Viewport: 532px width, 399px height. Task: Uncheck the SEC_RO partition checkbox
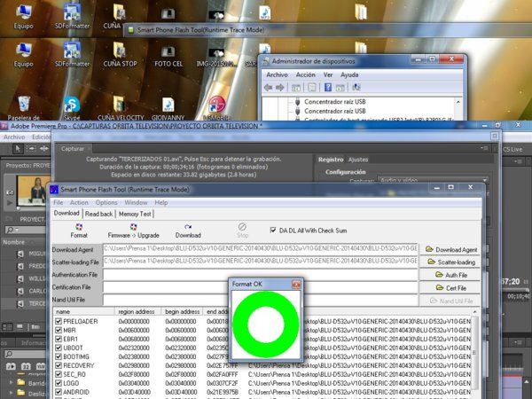(59, 374)
